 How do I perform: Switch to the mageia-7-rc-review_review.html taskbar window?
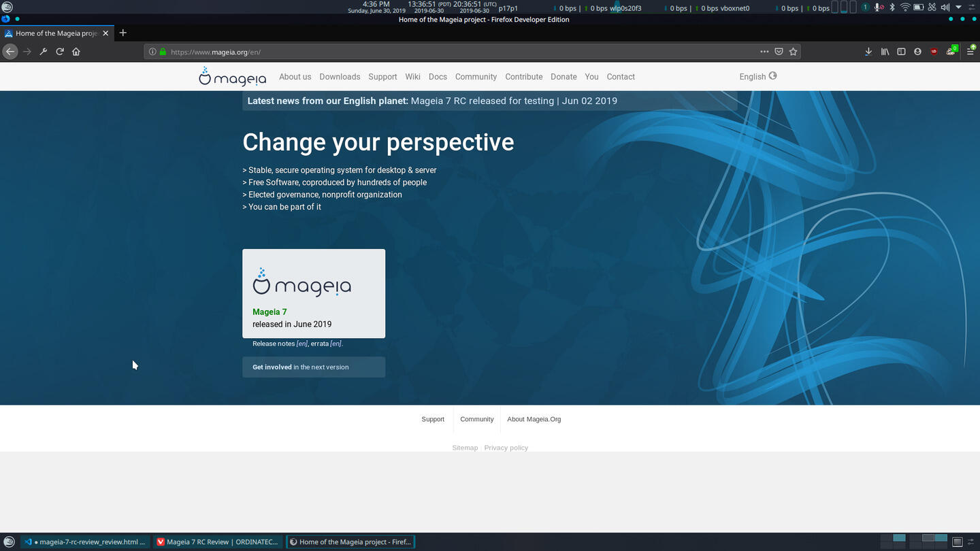coord(85,542)
